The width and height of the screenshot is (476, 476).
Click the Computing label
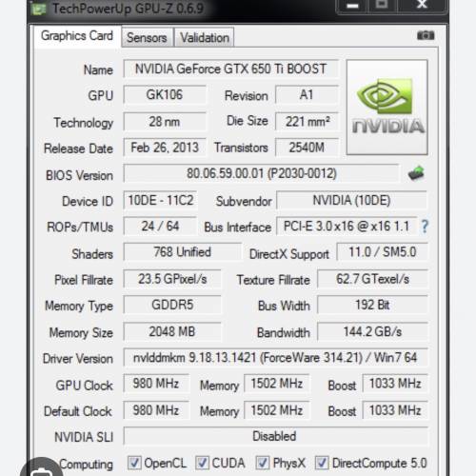point(86,465)
